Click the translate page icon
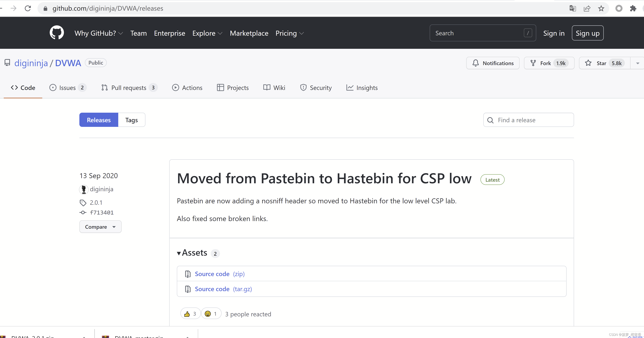 pyautogui.click(x=572, y=9)
